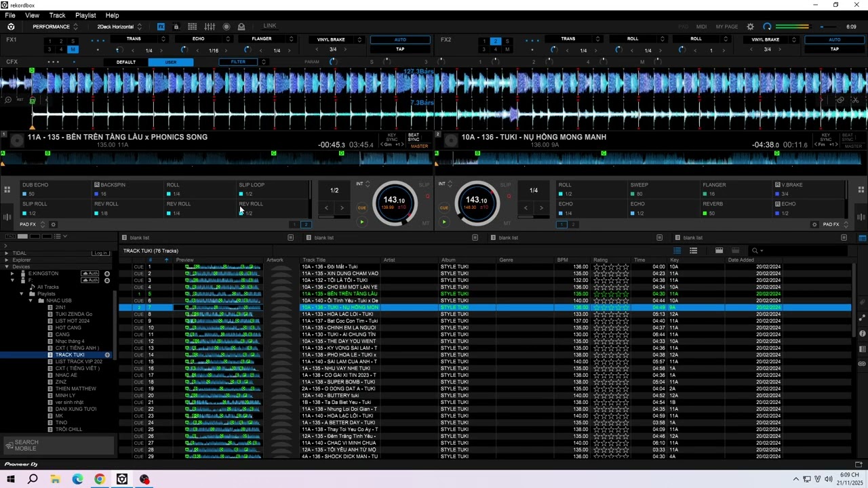This screenshot has height=488, width=868.
Task: Toggle FX1 assignment to master M
Action: coord(73,49)
